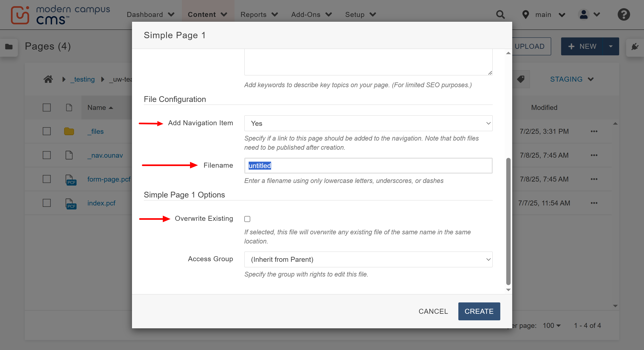Check the row checkbox for _nav.ounav
Image resolution: width=644 pixels, height=350 pixels.
click(x=47, y=155)
